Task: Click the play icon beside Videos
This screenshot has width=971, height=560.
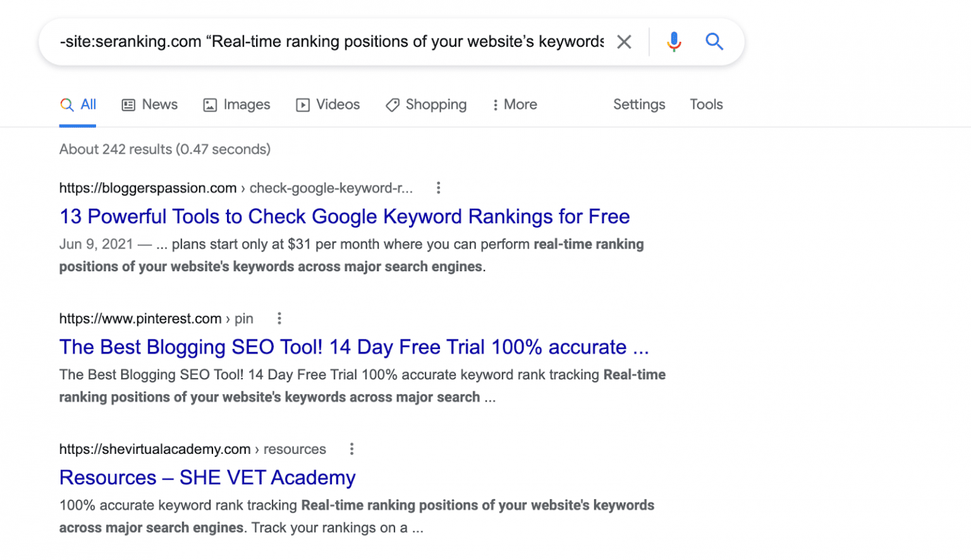Action: [303, 104]
